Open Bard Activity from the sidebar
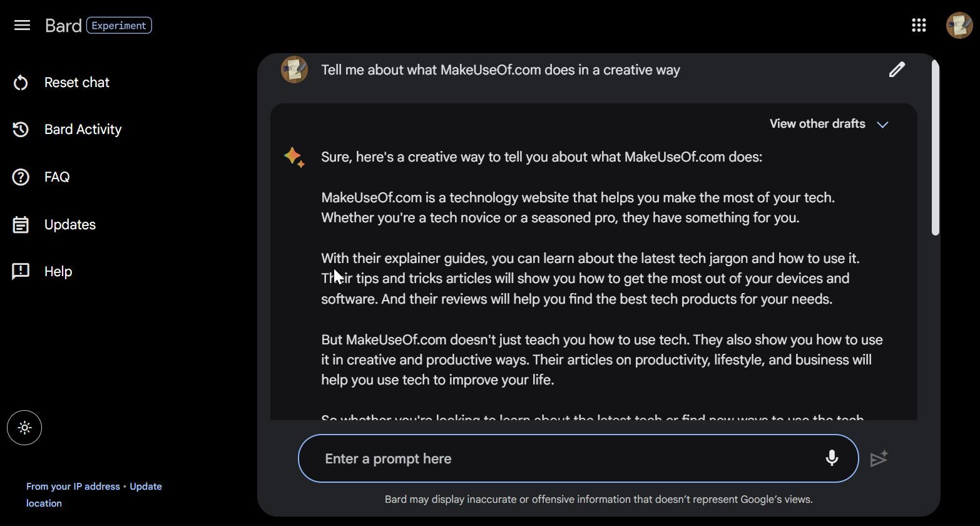Viewport: 980px width, 526px height. coord(83,129)
